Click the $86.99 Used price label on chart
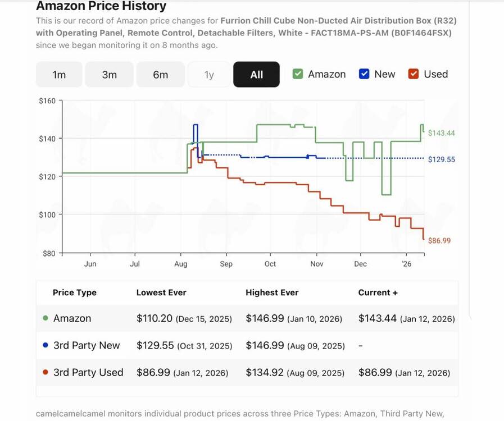Image resolution: width=504 pixels, height=421 pixels. (x=439, y=240)
